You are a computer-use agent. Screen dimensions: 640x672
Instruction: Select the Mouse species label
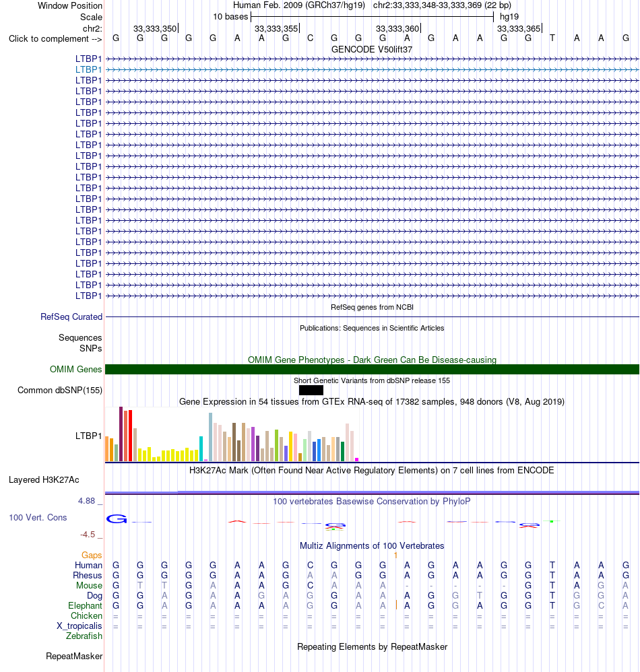[89, 585]
